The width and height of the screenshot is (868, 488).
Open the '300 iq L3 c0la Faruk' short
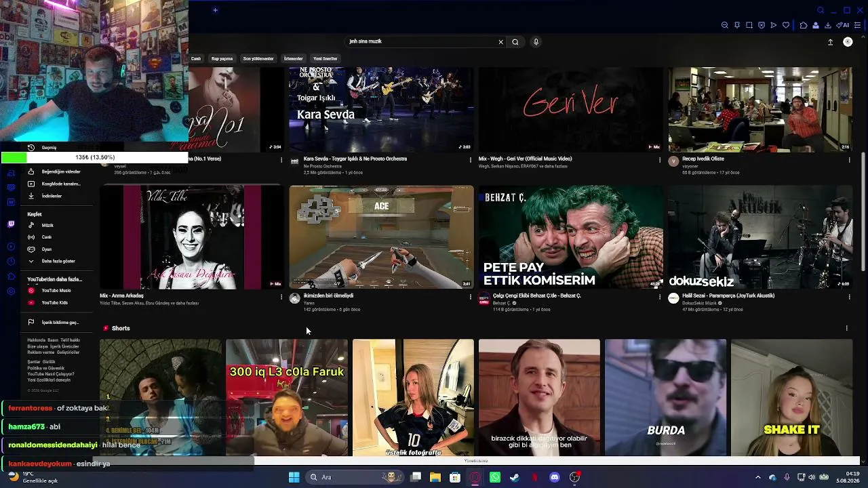(x=287, y=398)
